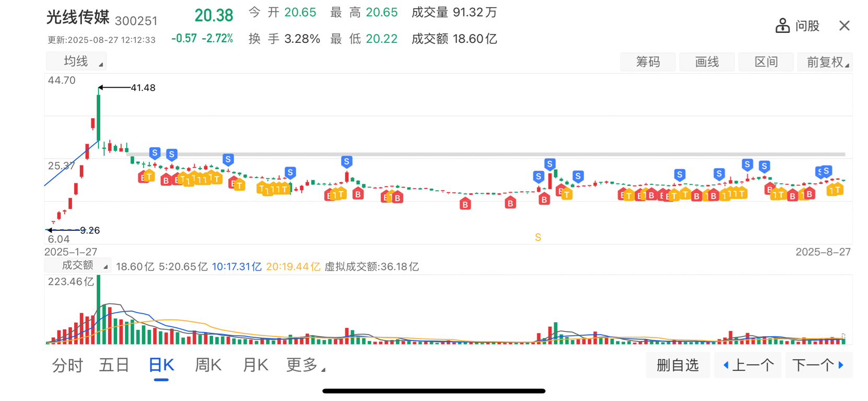Click the stock name 光线传媒
This screenshot has width=868, height=401.
tap(78, 17)
